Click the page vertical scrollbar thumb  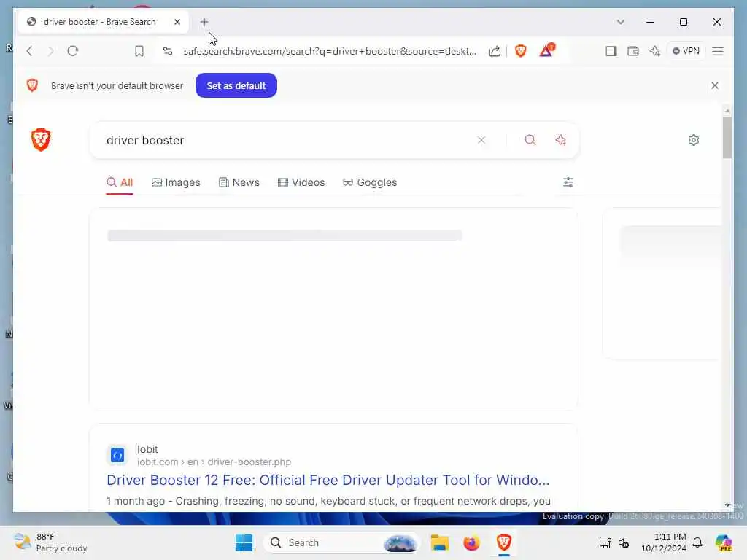727,137
